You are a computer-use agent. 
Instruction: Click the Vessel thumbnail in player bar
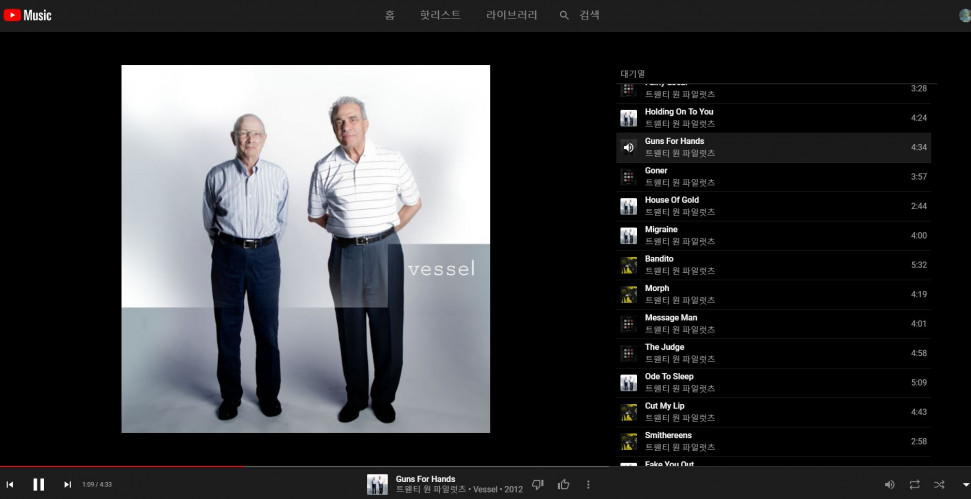377,484
